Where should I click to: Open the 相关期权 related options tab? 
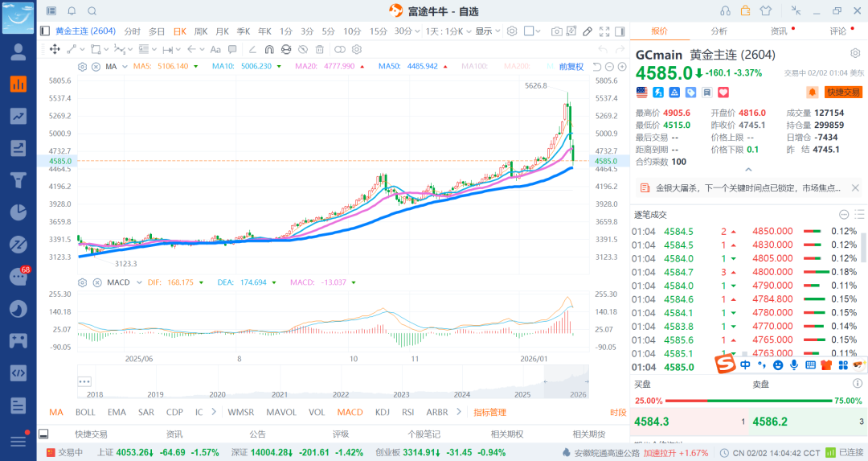(507, 434)
